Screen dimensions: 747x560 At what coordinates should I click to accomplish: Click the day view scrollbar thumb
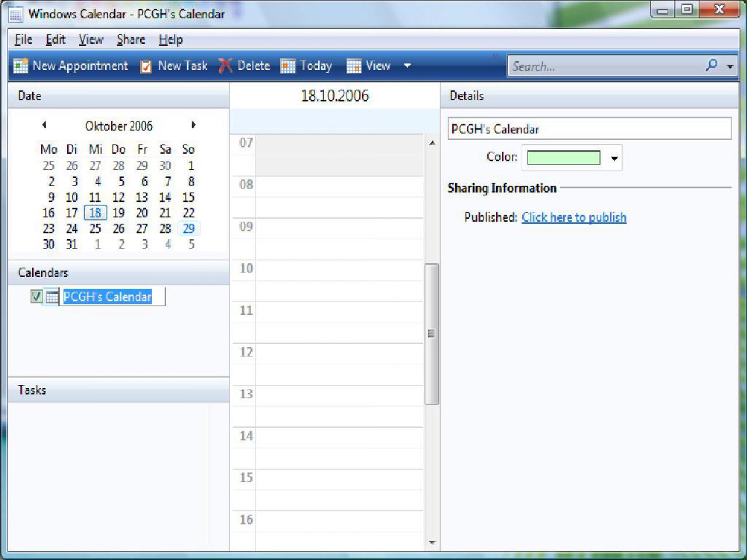click(x=431, y=334)
